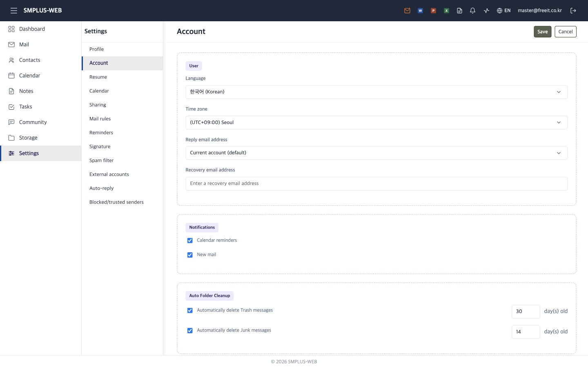This screenshot has height=368, width=588.
Task: Open Resume settings section
Action: click(122, 77)
